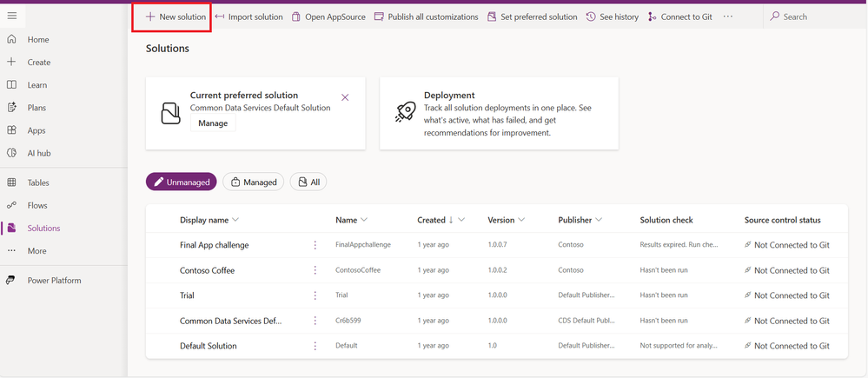Open the toolbar overflow ellipsis menu

coord(728,17)
